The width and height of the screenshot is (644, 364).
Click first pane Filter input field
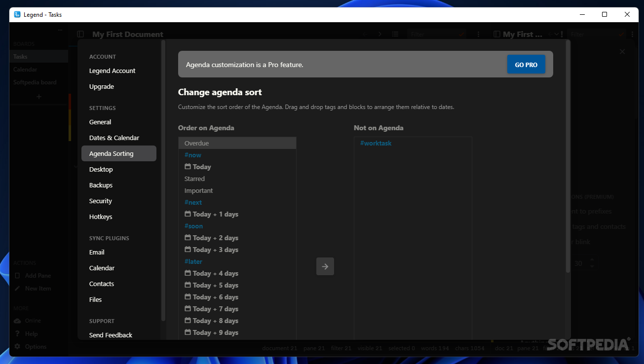click(x=437, y=34)
